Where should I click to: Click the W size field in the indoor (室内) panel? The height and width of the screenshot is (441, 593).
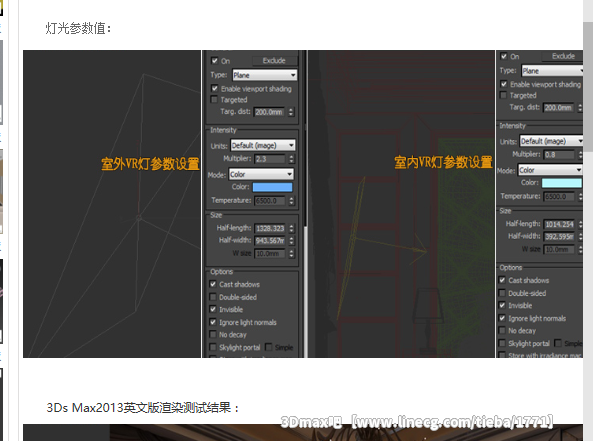(x=559, y=250)
